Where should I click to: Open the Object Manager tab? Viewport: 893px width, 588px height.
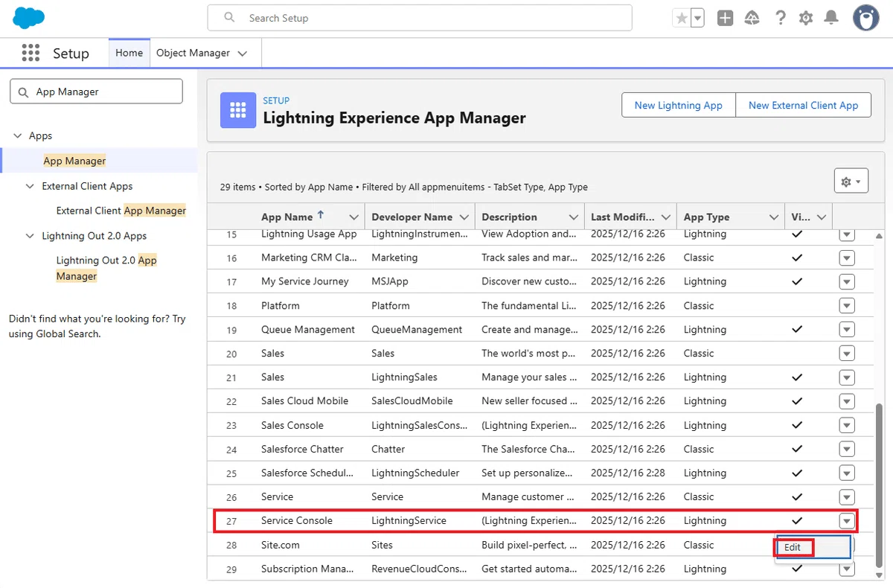[x=193, y=53]
